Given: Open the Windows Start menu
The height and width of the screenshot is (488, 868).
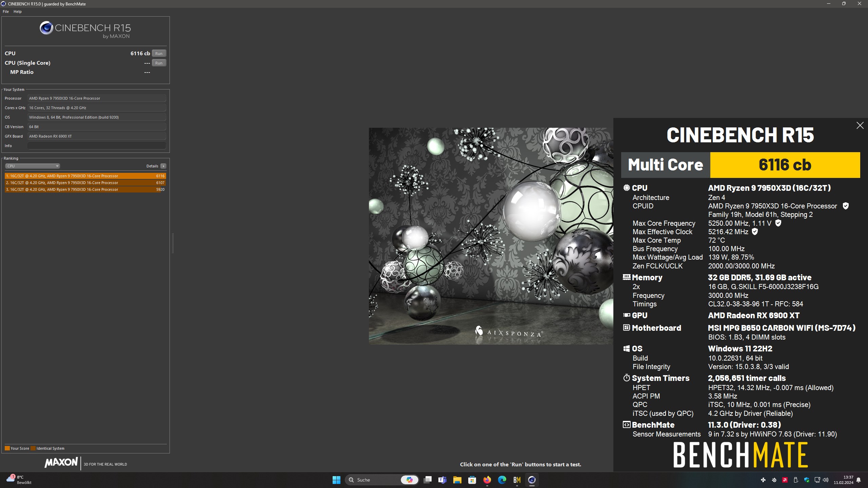Looking at the screenshot, I should (336, 480).
